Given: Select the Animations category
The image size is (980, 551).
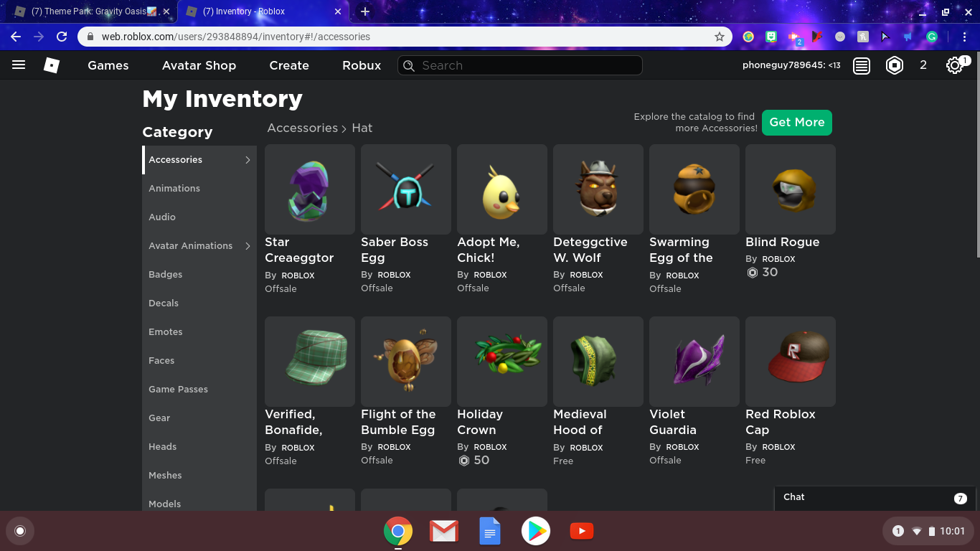Looking at the screenshot, I should pyautogui.click(x=199, y=188).
